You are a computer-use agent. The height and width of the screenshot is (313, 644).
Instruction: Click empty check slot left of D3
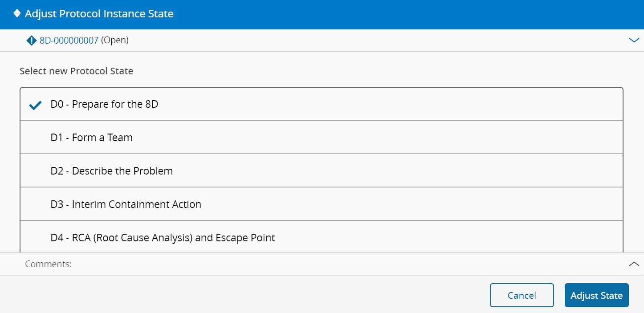(x=36, y=204)
